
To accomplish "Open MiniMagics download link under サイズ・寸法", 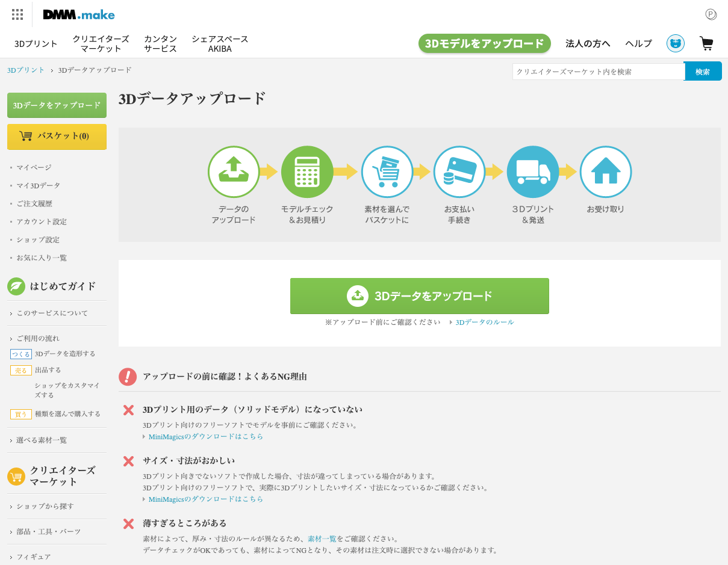I will click(206, 499).
